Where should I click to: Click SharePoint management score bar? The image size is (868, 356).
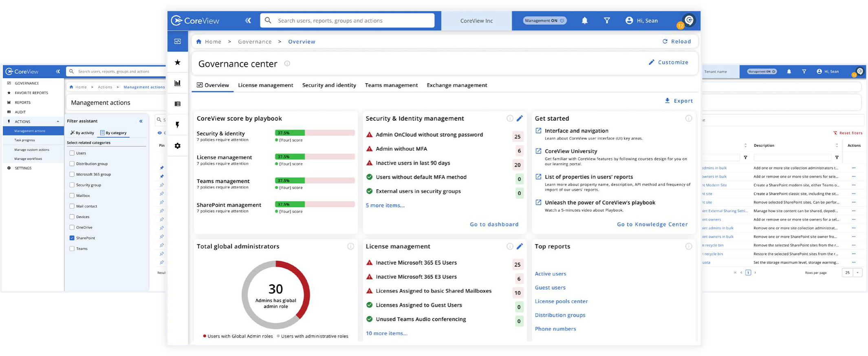click(315, 204)
